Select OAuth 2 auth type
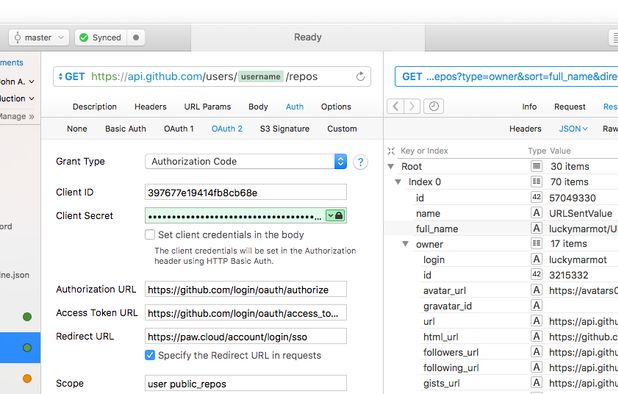 (227, 129)
